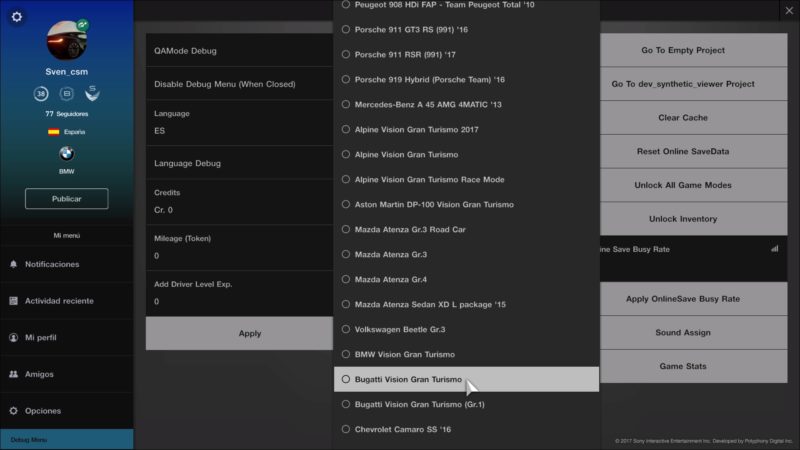
Task: Select Chevrolet Camaro SS '16
Action: 466,430
